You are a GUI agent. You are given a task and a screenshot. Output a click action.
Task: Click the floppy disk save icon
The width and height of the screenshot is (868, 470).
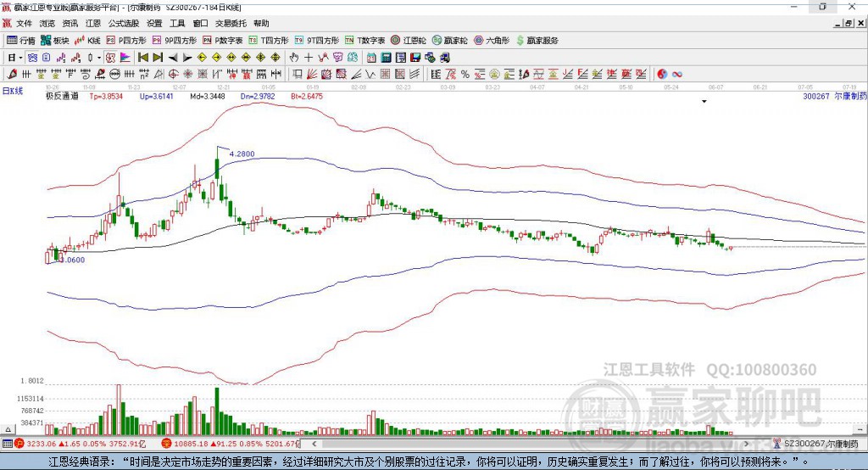coord(415,58)
